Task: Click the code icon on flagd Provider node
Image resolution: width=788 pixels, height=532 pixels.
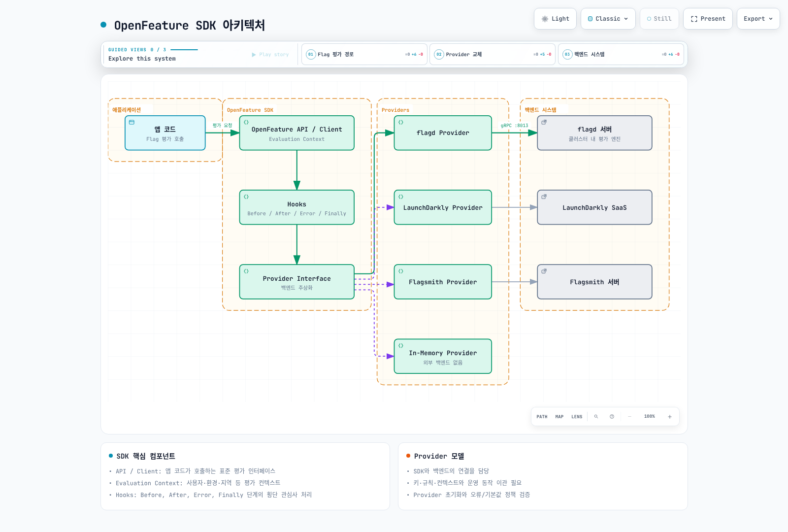Action: pos(401,122)
